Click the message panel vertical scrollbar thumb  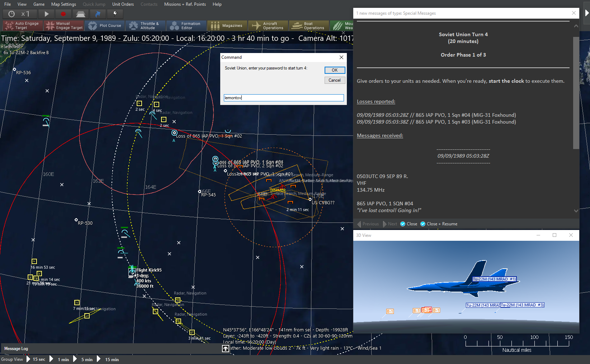[x=576, y=92]
